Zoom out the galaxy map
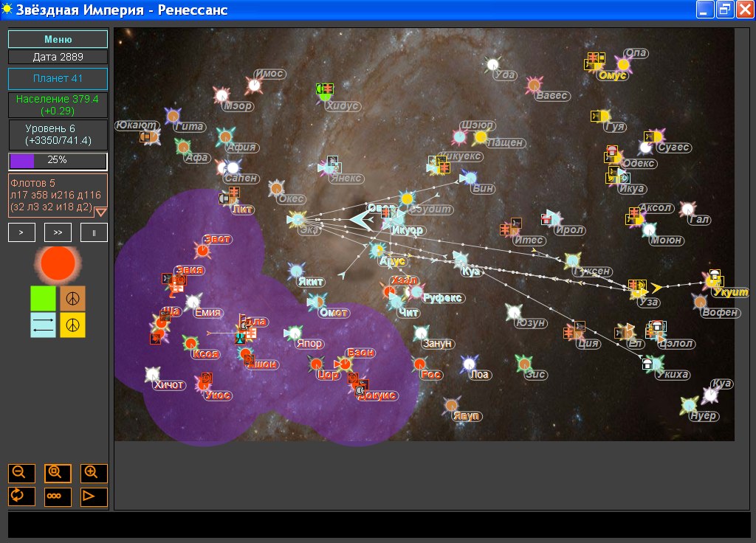The height and width of the screenshot is (543, 756). pos(21,473)
